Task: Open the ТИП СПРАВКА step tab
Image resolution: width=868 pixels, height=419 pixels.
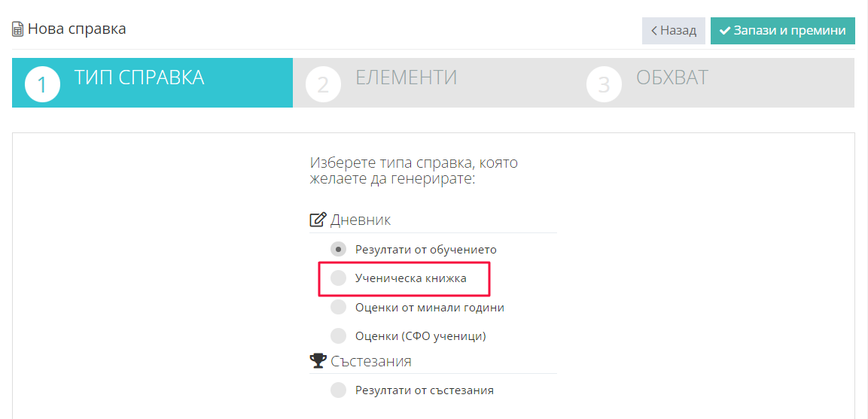Action: [152, 83]
